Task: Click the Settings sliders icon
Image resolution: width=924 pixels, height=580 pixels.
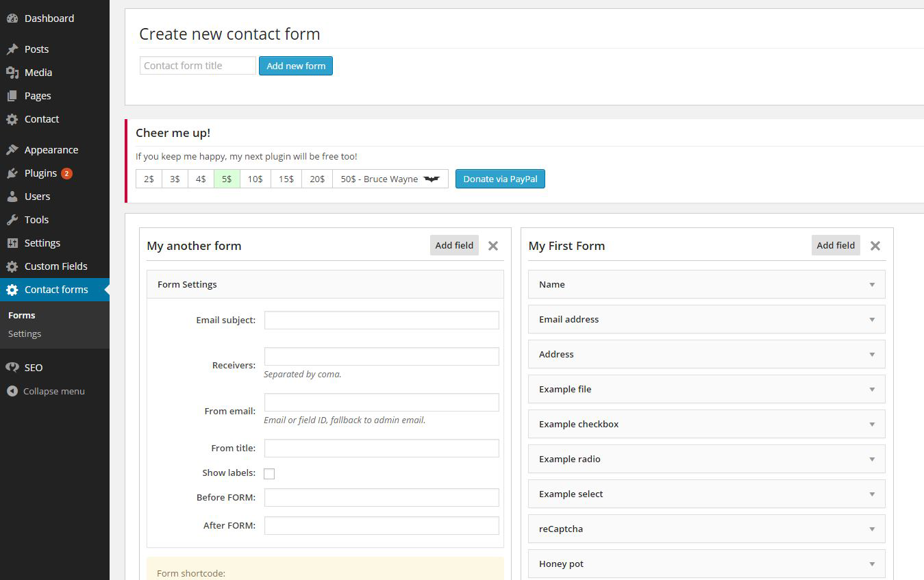Action: tap(12, 243)
